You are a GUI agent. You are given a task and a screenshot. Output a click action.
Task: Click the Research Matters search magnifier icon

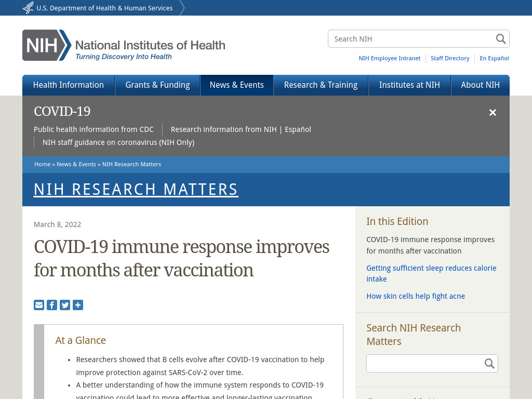coord(489,363)
